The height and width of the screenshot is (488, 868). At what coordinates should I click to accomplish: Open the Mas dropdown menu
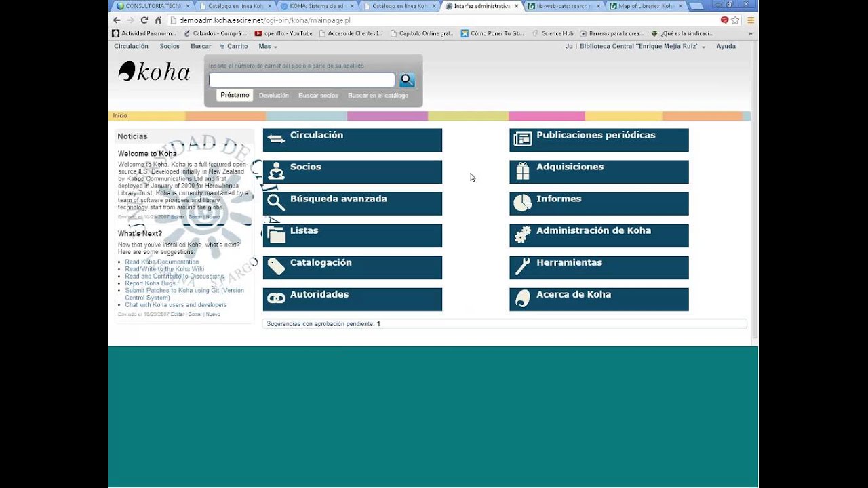pos(268,47)
